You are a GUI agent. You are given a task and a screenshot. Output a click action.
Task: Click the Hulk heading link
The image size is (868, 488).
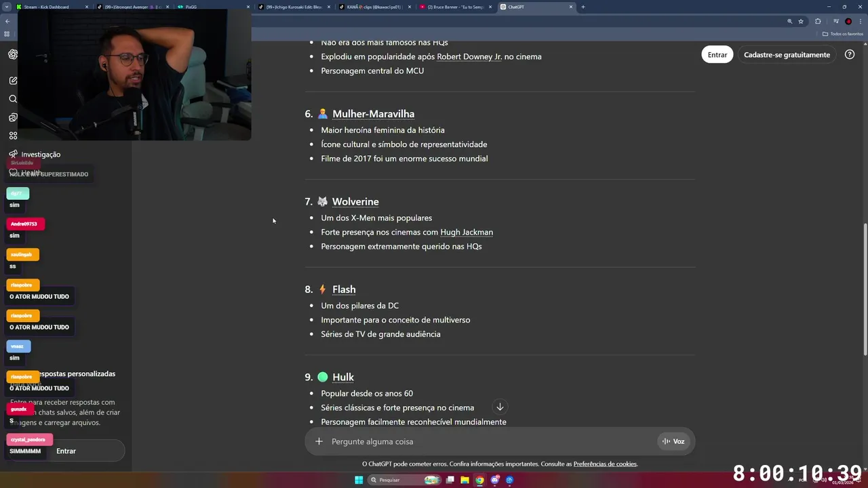(343, 377)
